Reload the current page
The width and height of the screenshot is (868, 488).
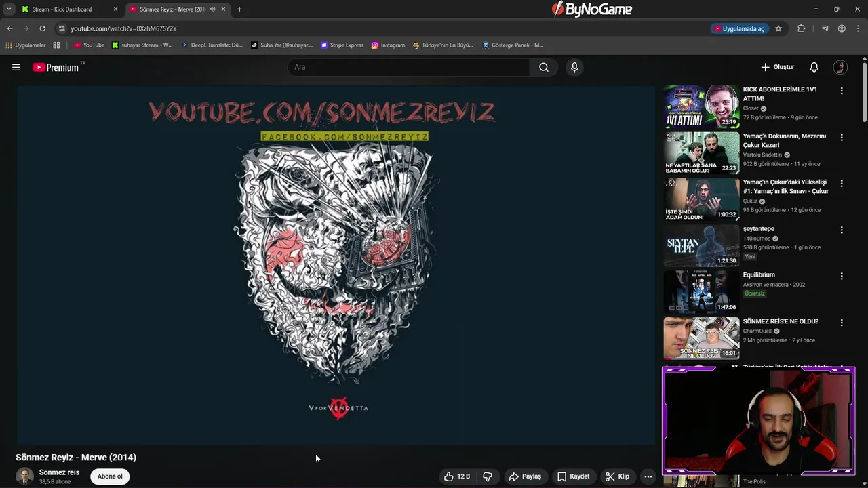(x=42, y=28)
